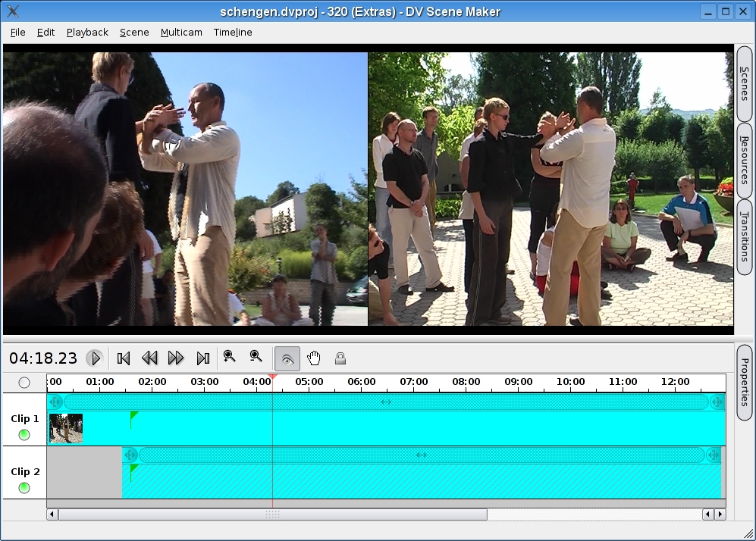Minimize the DV Scene Maker window
Image resolution: width=756 pixels, height=541 pixels.
tap(707, 11)
